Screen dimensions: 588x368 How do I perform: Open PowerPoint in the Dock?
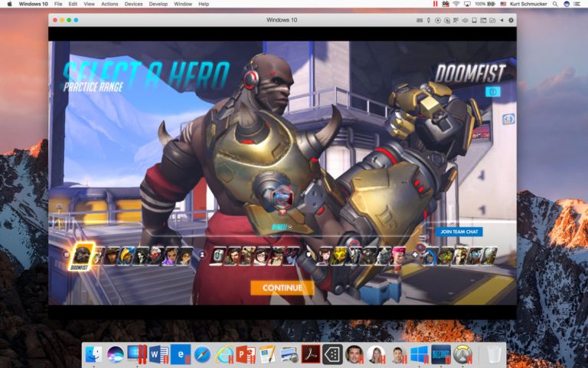coord(246,354)
